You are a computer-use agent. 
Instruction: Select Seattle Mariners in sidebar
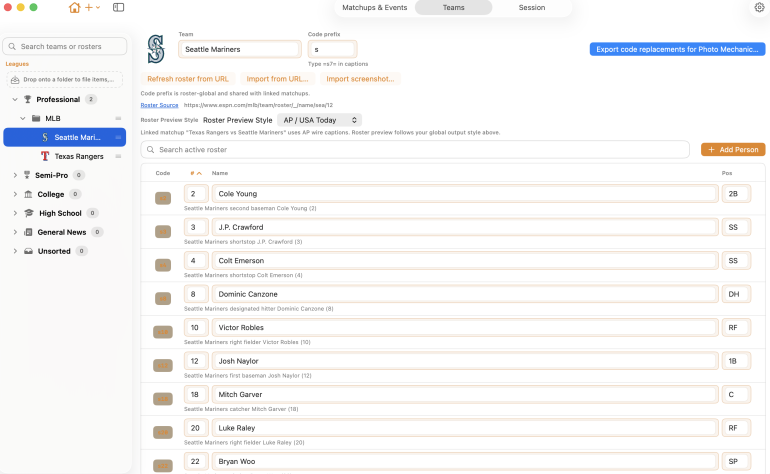pos(65,137)
